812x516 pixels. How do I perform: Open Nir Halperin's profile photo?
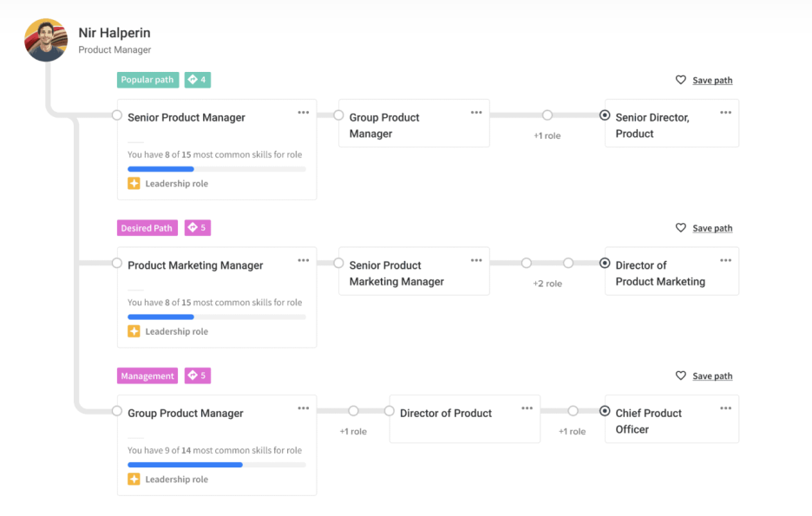tap(46, 40)
